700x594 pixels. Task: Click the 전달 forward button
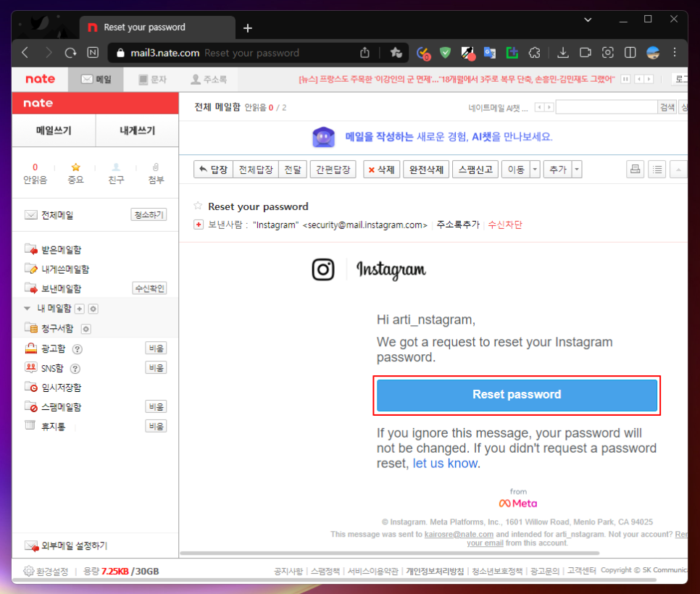coord(293,169)
